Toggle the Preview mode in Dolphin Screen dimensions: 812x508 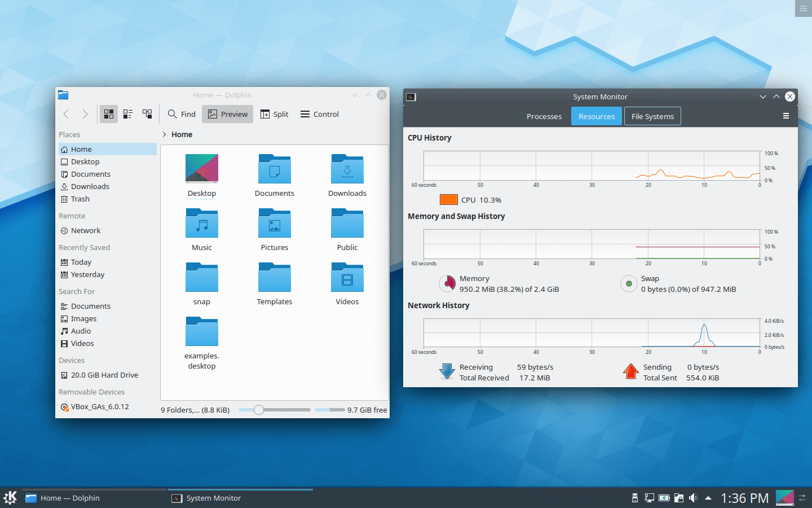tap(227, 114)
